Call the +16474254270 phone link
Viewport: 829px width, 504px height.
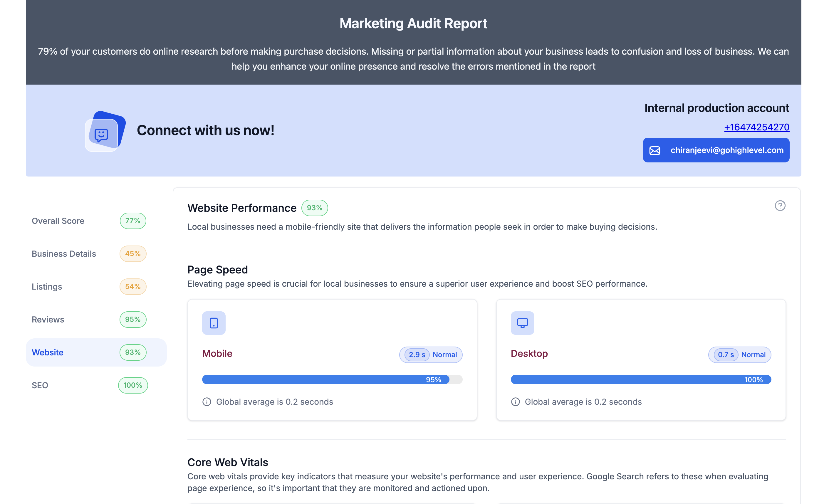tap(756, 127)
